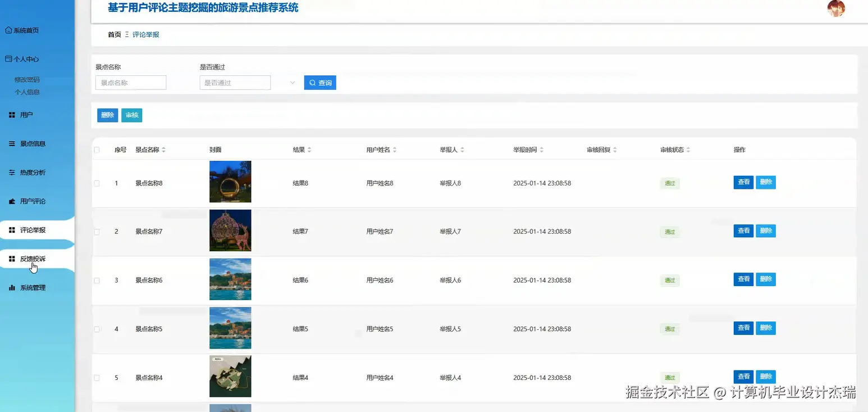This screenshot has height=412, width=868.
Task: Open cover thumbnail of 景点名称7
Action: click(230, 230)
